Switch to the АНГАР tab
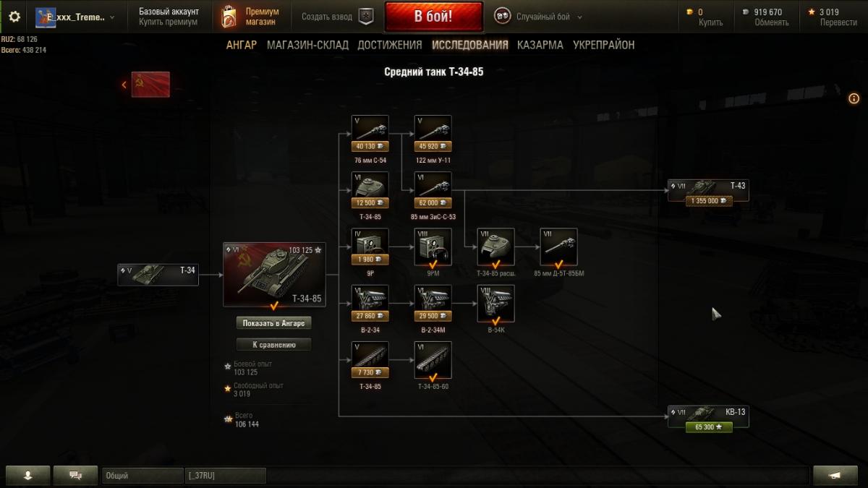Image resolution: width=868 pixels, height=488 pixels. (x=242, y=45)
